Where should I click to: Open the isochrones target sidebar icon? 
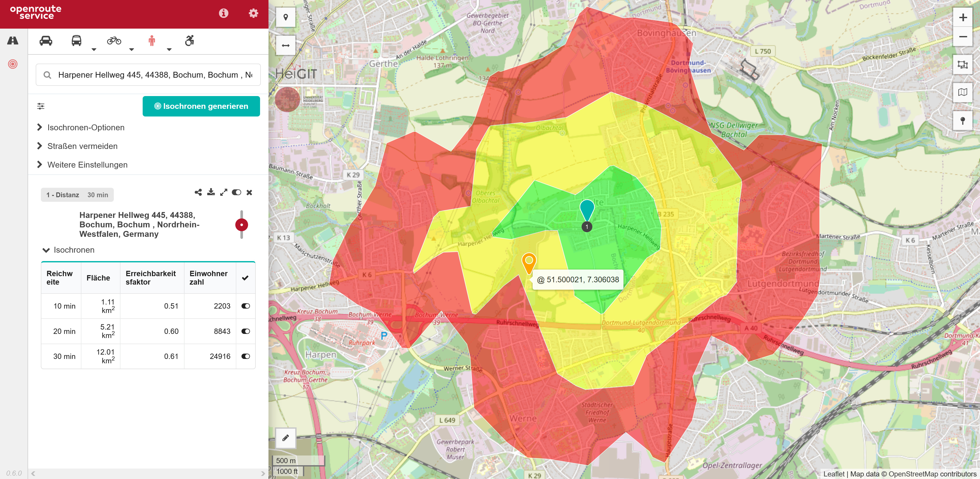[x=13, y=64]
